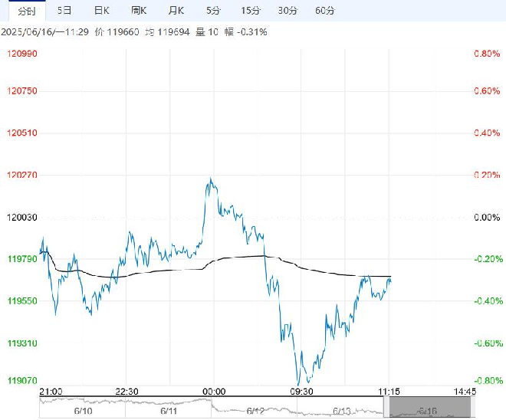506x420 pixels.
Task: Jump to 6/13 in the overview timeline
Action: [x=341, y=411]
